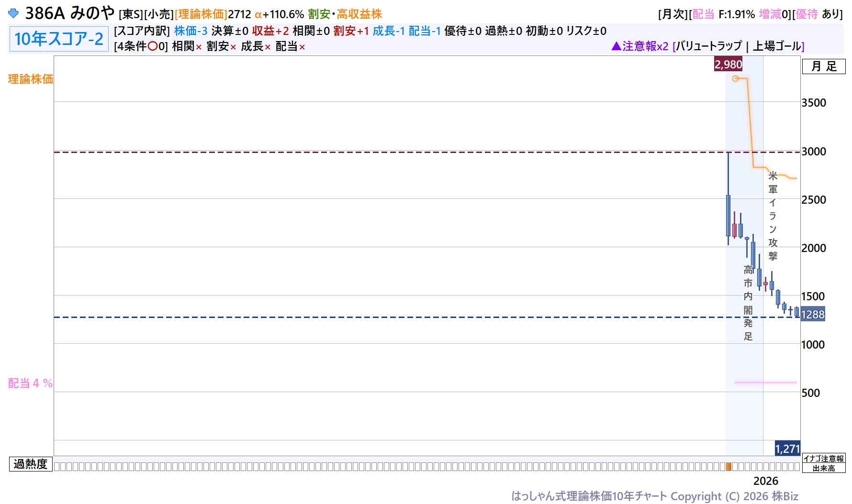Click the 2026 year axis label
Screen dimensions: 852x504
766,481
